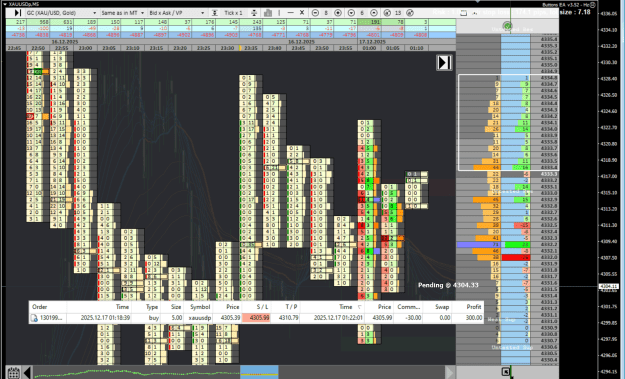
Task: Click the X delete icon in the toolbar
Action: coord(302,13)
